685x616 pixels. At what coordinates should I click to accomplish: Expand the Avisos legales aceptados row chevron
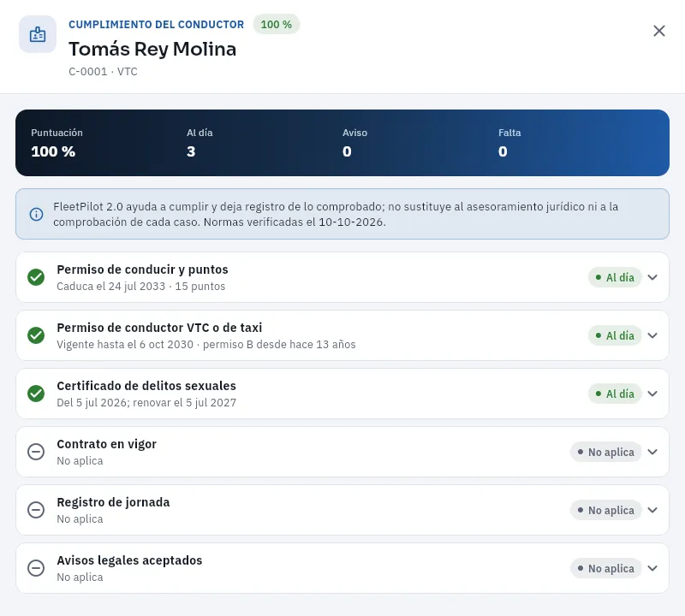(x=652, y=567)
